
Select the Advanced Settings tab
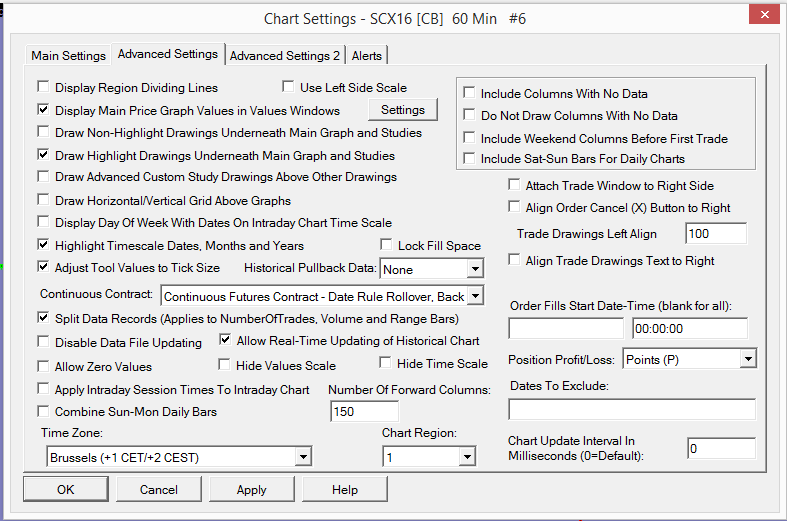(168, 54)
